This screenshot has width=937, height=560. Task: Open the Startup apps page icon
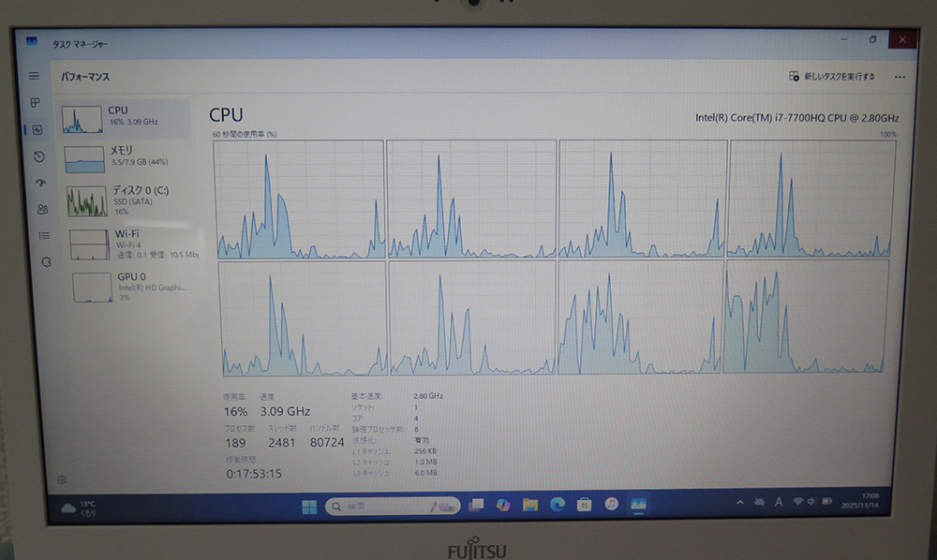point(40,183)
